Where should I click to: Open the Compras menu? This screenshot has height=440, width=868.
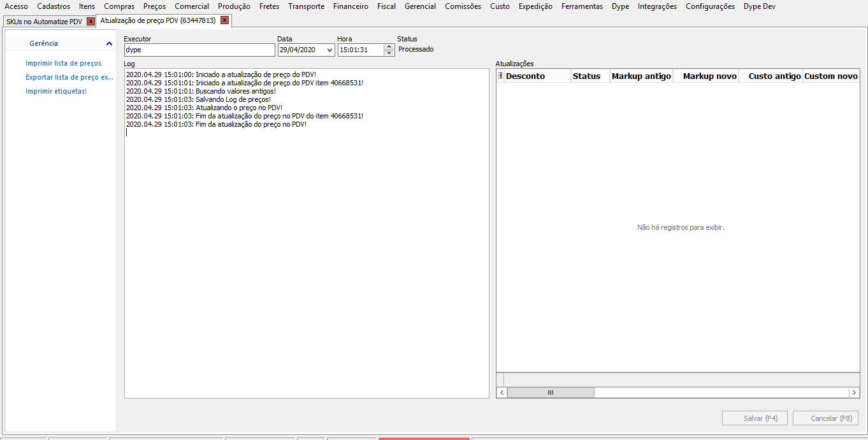click(x=119, y=6)
